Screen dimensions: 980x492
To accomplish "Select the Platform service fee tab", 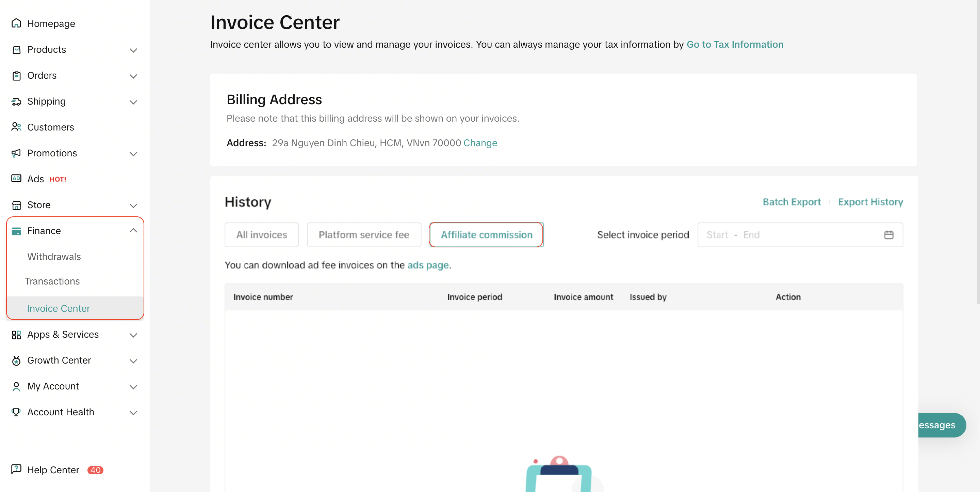I will (x=363, y=235).
